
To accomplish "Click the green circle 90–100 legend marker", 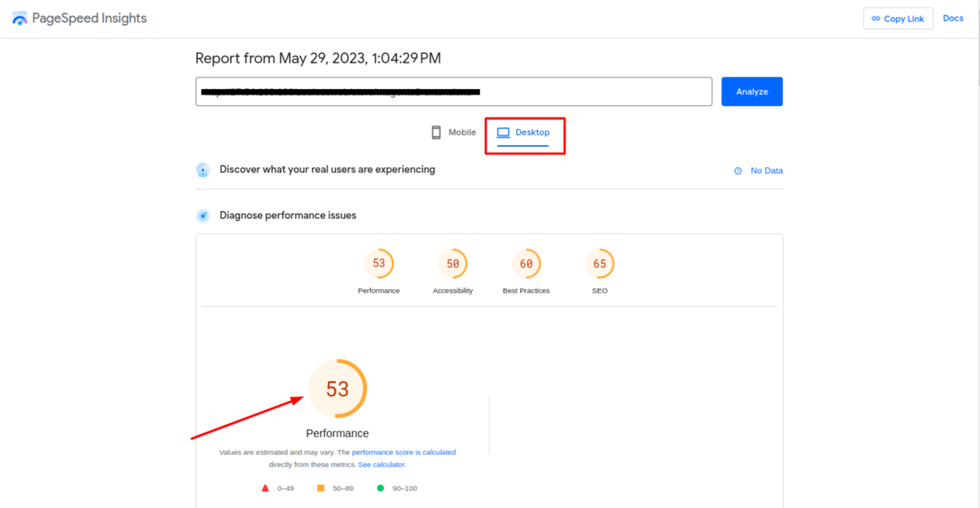I will click(x=381, y=488).
